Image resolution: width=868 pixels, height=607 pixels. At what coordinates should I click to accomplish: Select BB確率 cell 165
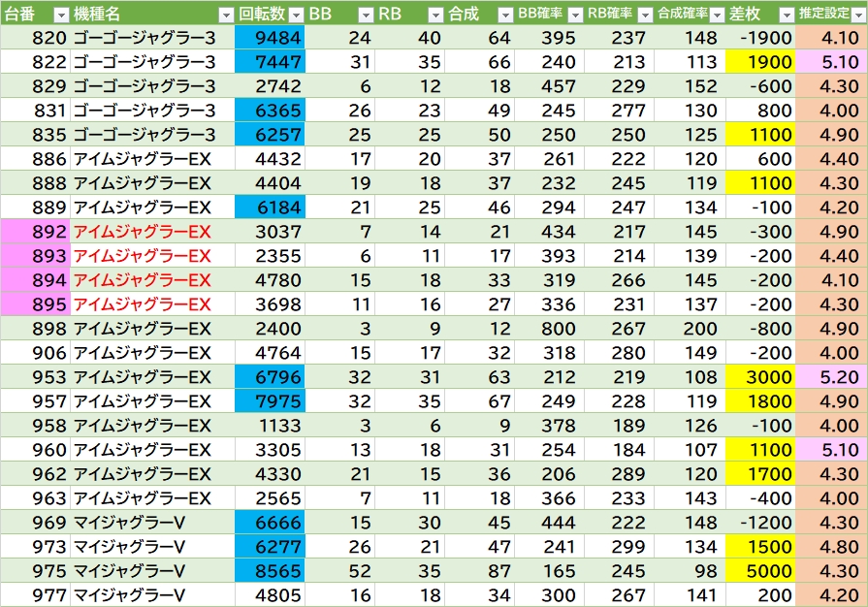tap(549, 571)
